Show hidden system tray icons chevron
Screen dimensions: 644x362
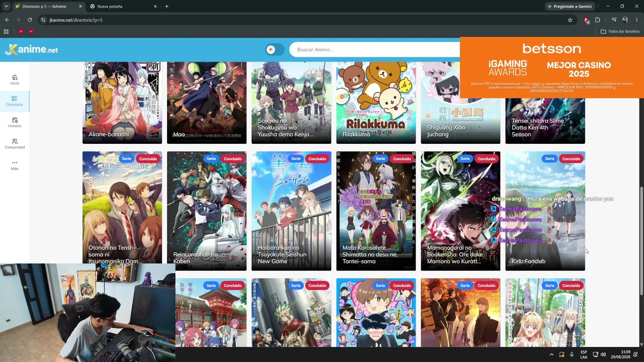pos(551,354)
